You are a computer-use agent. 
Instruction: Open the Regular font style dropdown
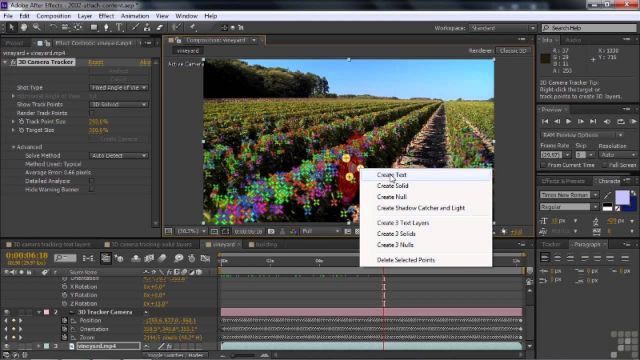click(569, 207)
